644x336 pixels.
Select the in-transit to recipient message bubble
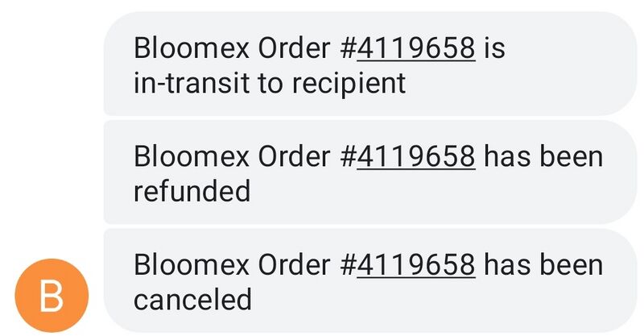[370, 64]
